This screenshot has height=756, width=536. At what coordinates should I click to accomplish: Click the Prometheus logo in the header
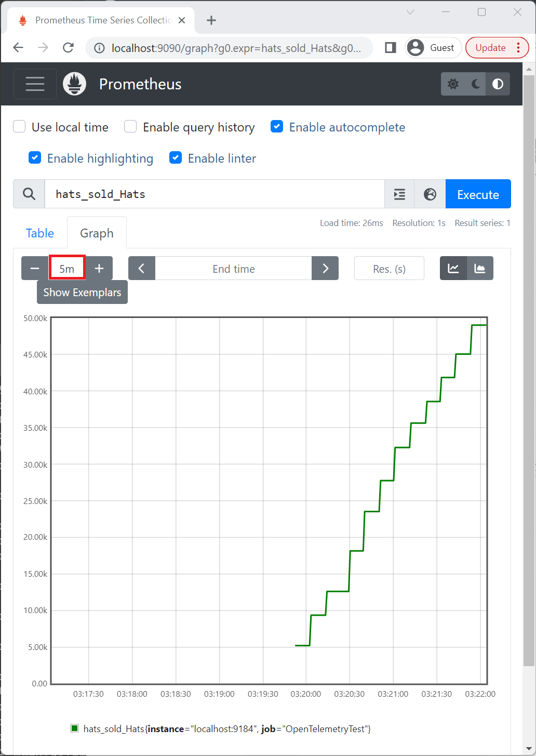(74, 84)
